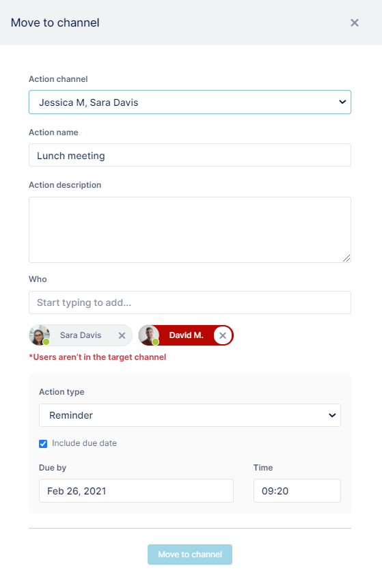Click the Time field showing 09:20
Screen dimensions: 382x588
(x=297, y=490)
